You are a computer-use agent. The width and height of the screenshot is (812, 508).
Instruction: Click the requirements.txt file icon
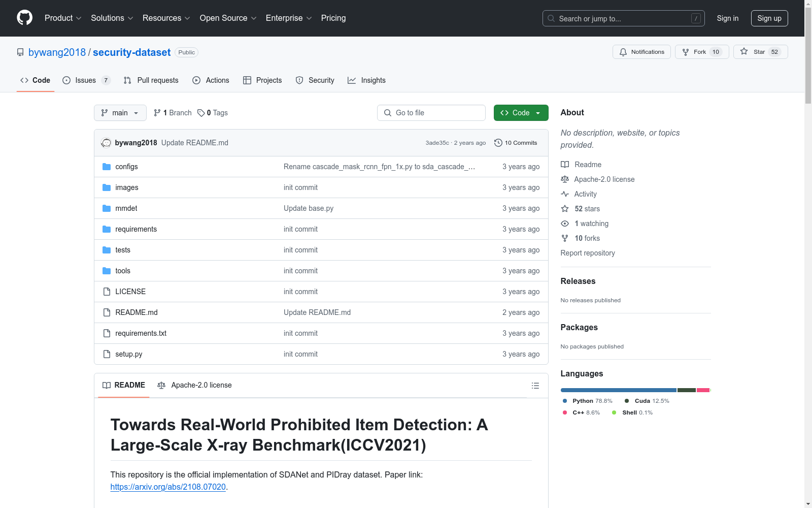107,333
